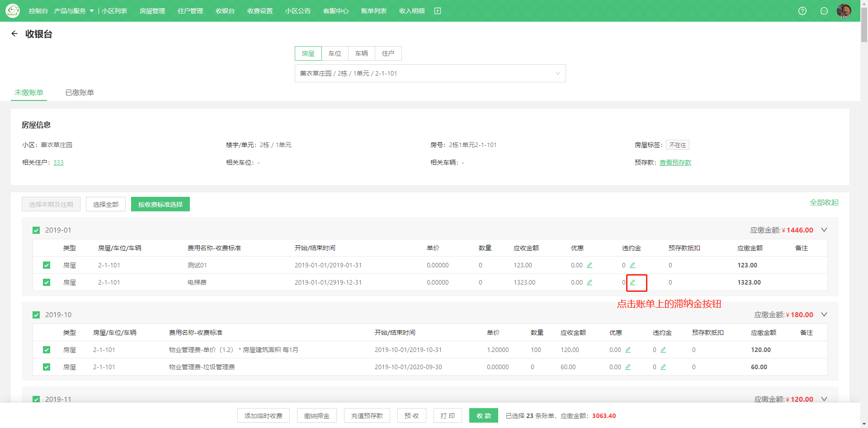
Task: Open the house selector dropdown 薰衣草庄园
Action: click(430, 73)
